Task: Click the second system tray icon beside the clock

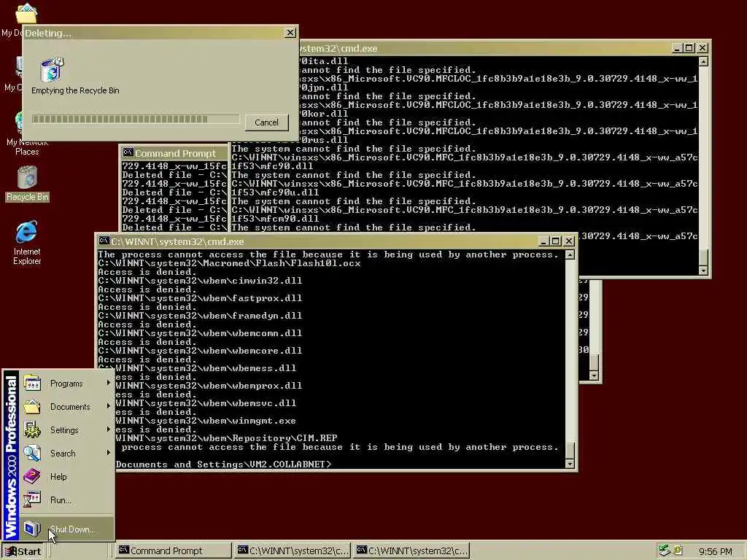Action: coord(678,551)
